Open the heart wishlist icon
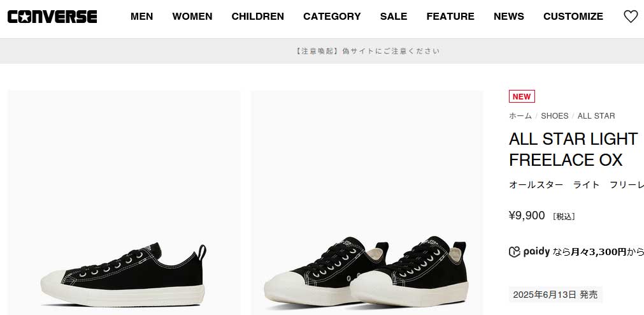644x315 pixels. click(x=631, y=17)
